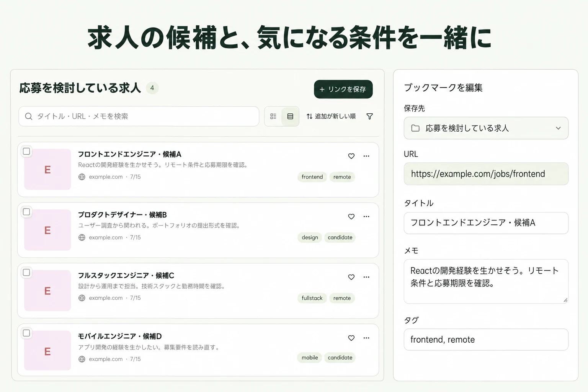Select checkbox for フロントエンドエンジニア・候補A
Image resolution: width=588 pixels, height=392 pixels.
26,151
